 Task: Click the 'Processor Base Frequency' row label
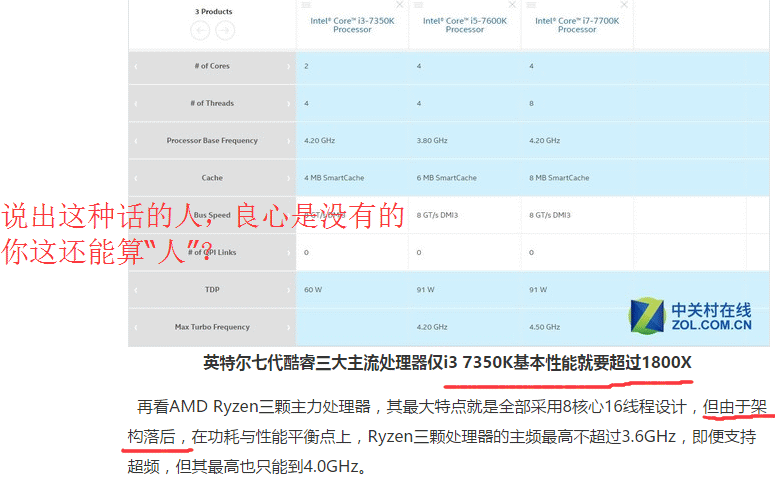pos(212,140)
